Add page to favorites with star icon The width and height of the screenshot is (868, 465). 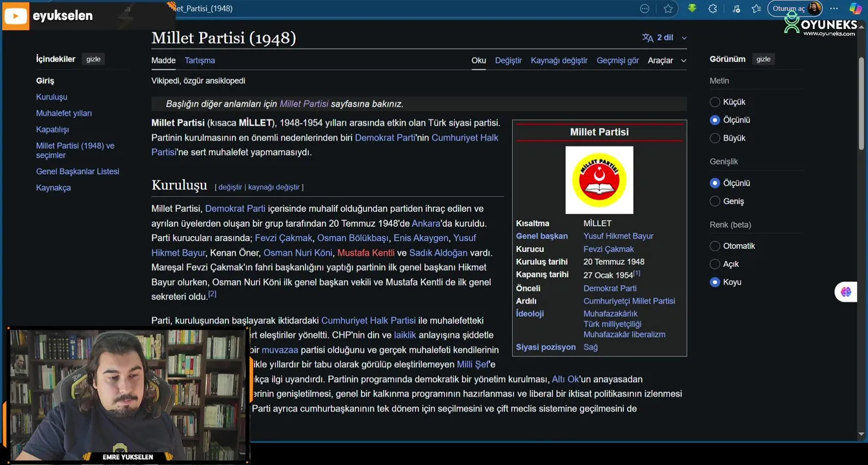point(668,8)
